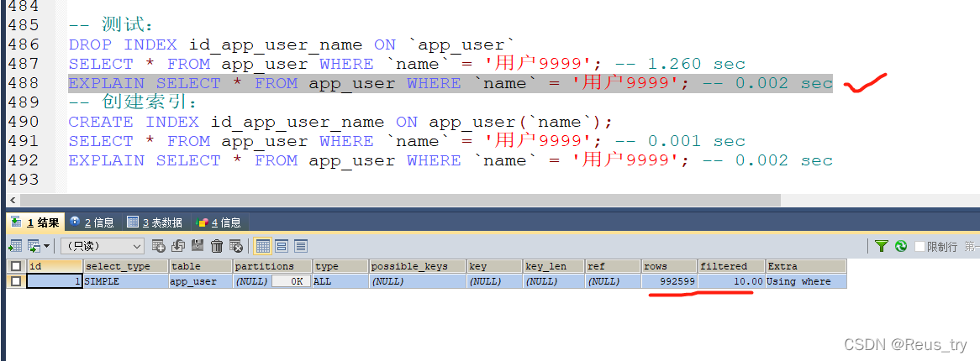Screen dimensions: 980x361
Task: Click the CREATE INDEX statement on line 490
Action: click(x=340, y=122)
